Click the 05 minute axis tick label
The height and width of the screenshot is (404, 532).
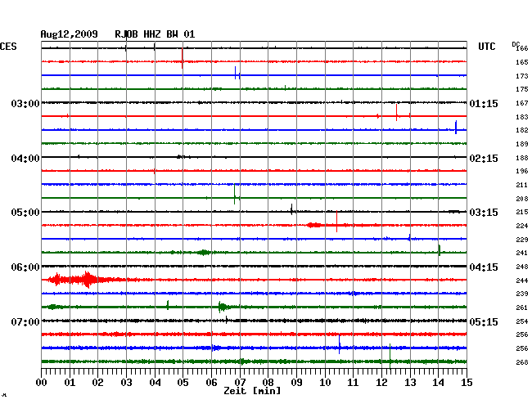pyautogui.click(x=183, y=383)
